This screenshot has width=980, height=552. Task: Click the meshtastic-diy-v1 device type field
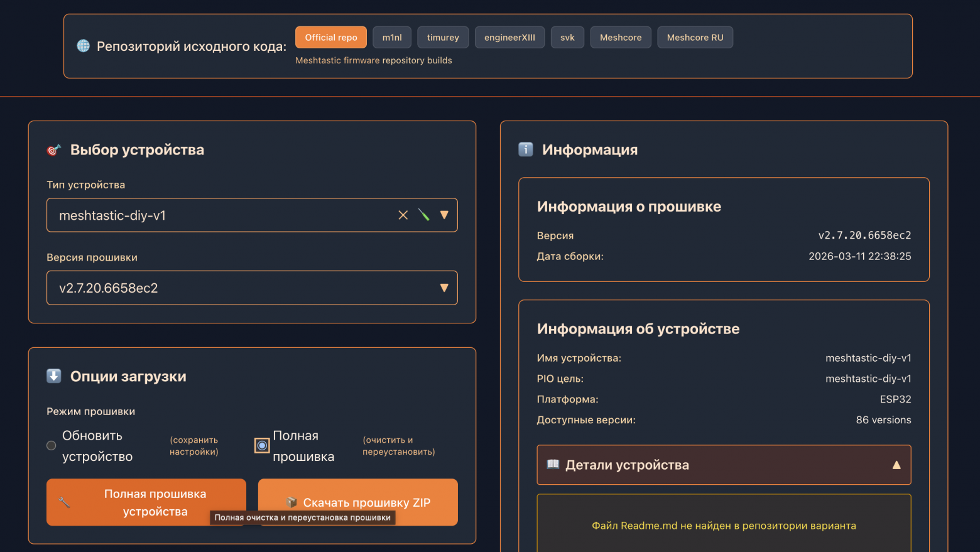pos(252,215)
